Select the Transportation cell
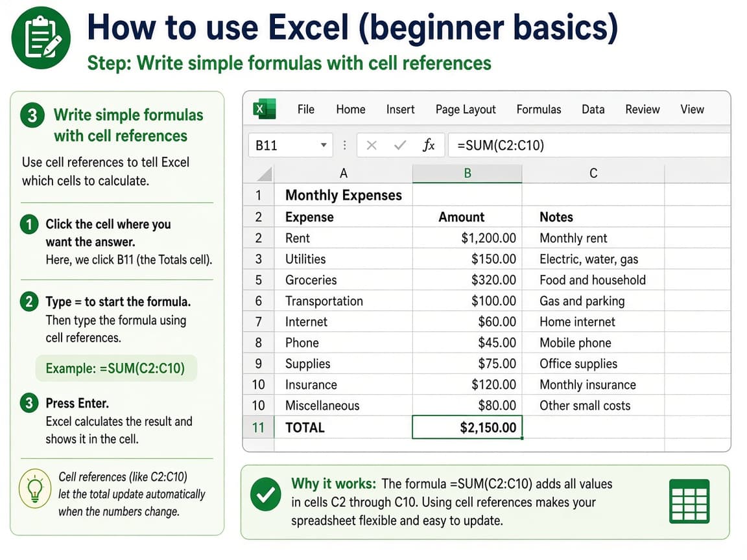The height and width of the screenshot is (560, 747). 344,301
